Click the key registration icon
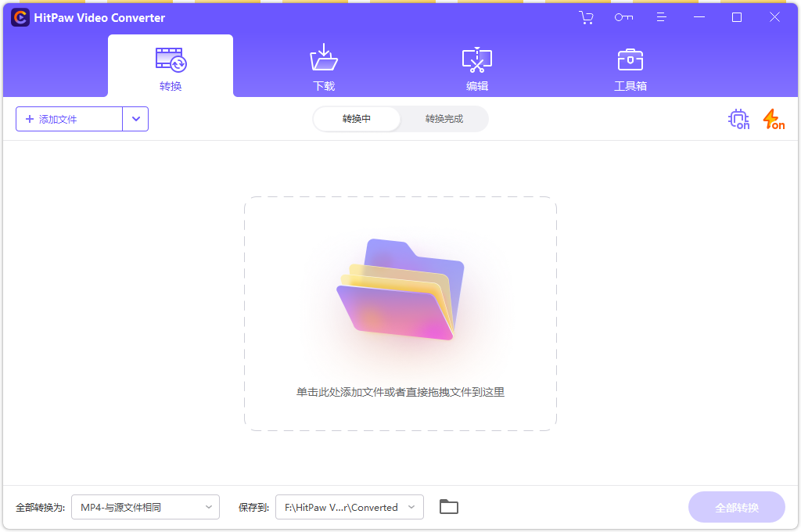The width and height of the screenshot is (801, 532). [623, 17]
